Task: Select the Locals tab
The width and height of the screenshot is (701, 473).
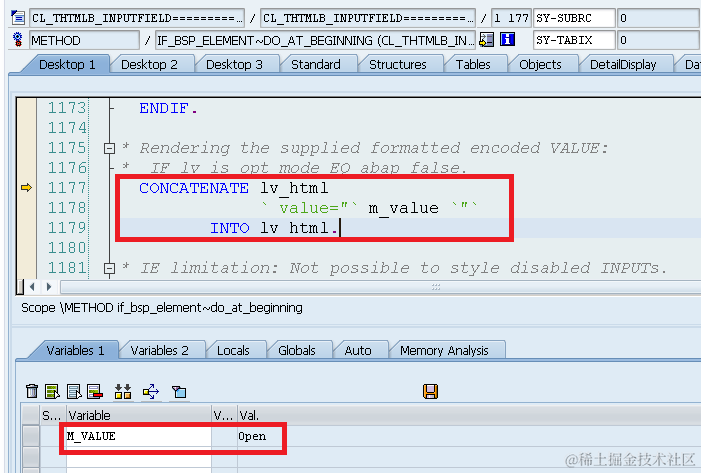Action: click(x=233, y=351)
